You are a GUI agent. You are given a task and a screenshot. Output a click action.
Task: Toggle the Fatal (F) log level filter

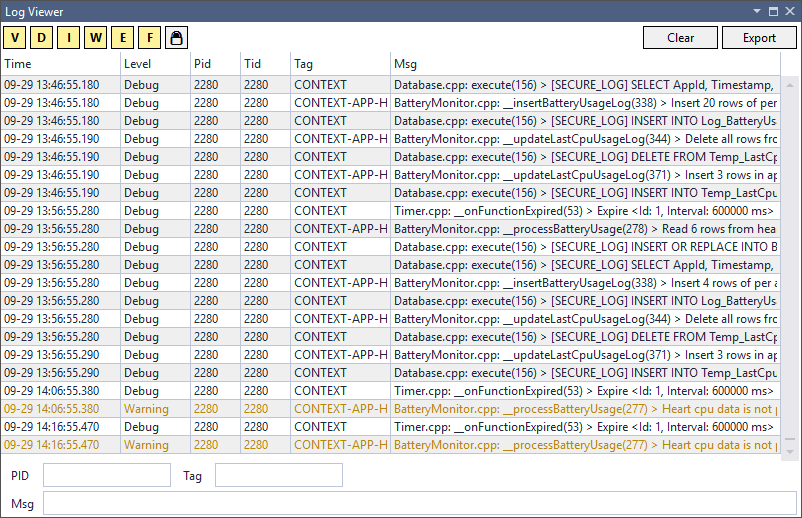click(149, 38)
